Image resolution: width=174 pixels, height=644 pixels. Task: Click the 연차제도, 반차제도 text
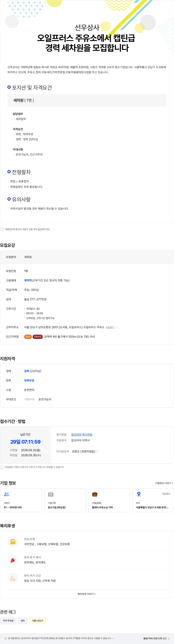(35, 562)
